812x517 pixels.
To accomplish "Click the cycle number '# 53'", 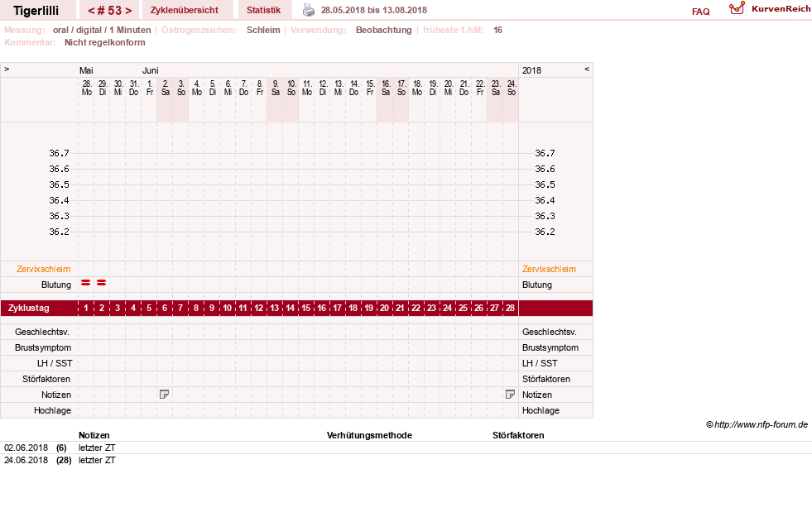I will coord(109,11).
